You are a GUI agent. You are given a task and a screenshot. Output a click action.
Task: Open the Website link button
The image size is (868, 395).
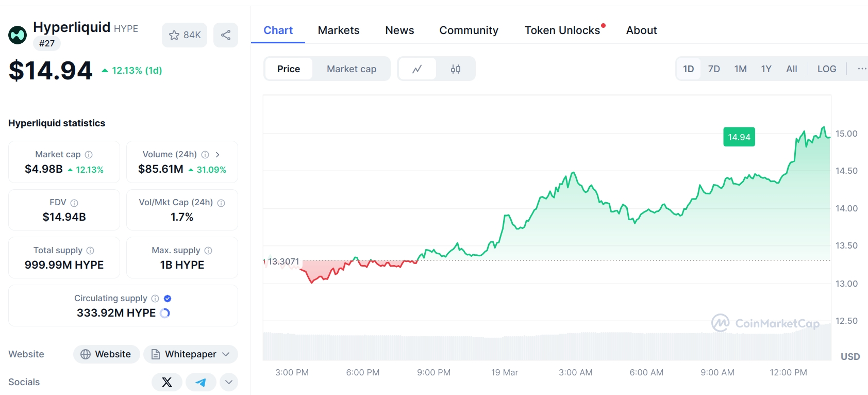click(106, 354)
